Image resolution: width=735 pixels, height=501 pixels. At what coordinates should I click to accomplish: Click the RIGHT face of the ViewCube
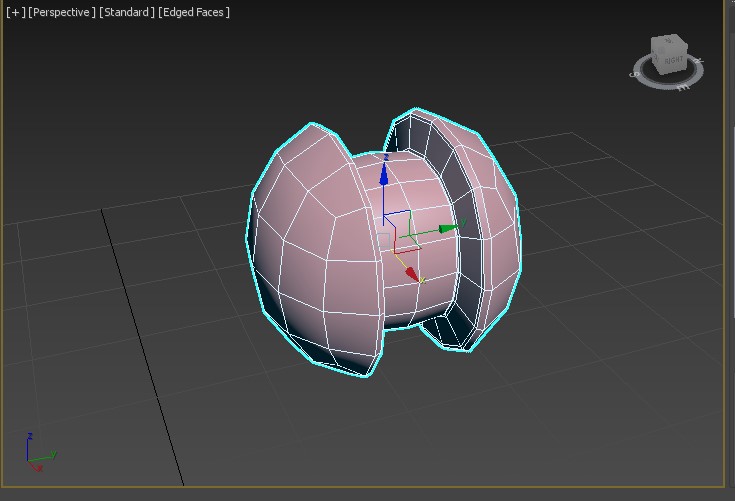(x=673, y=62)
